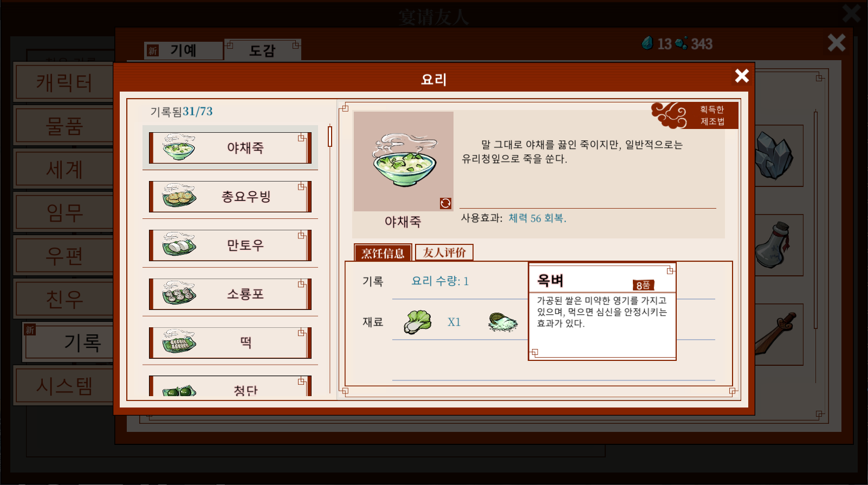
Task: Click the crystal ore item icon
Action: [x=775, y=156]
